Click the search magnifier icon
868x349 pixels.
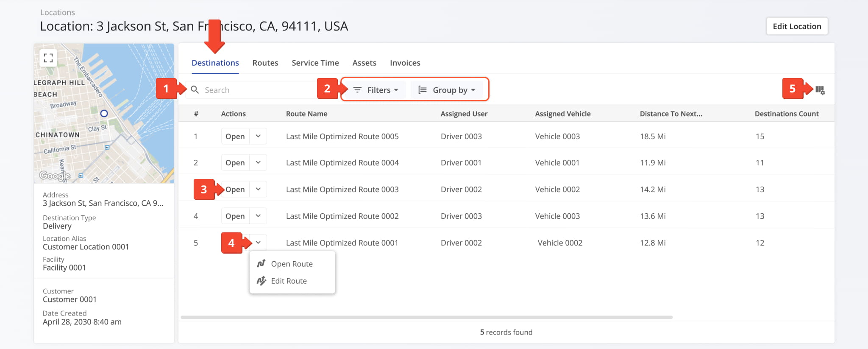pyautogui.click(x=195, y=89)
